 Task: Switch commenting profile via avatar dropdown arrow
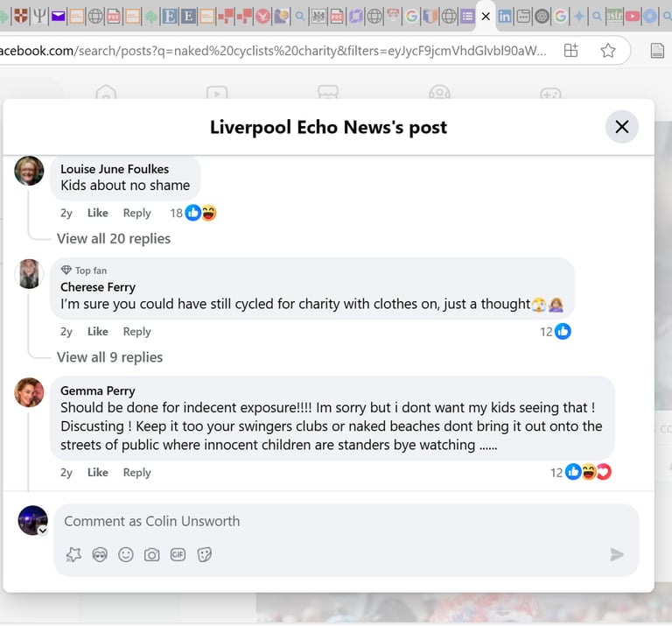(x=43, y=531)
